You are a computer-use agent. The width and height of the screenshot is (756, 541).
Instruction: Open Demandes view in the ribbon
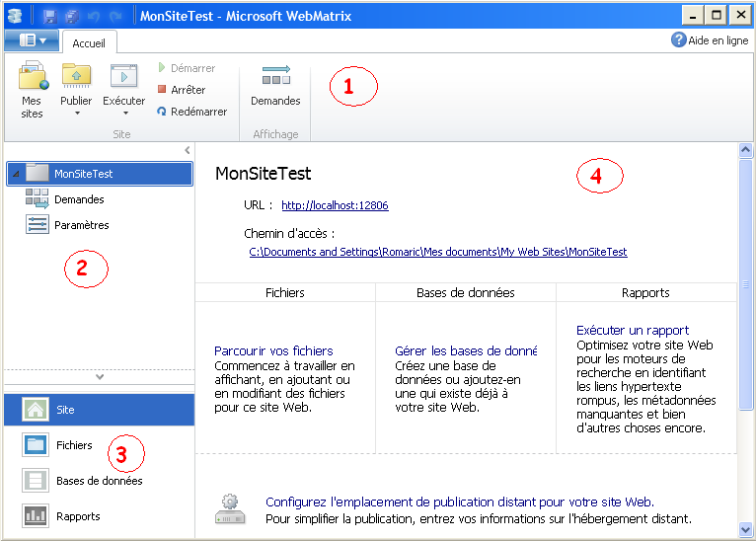pos(275,76)
